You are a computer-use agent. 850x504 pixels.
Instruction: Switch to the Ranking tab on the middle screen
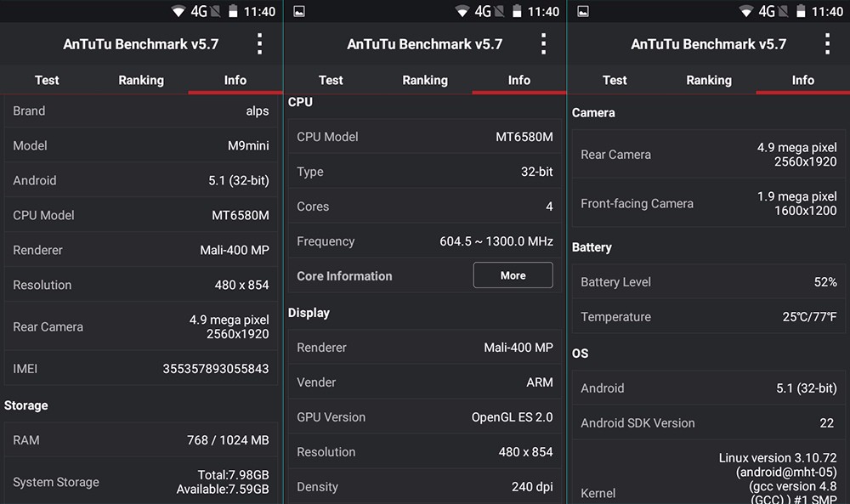click(x=425, y=80)
